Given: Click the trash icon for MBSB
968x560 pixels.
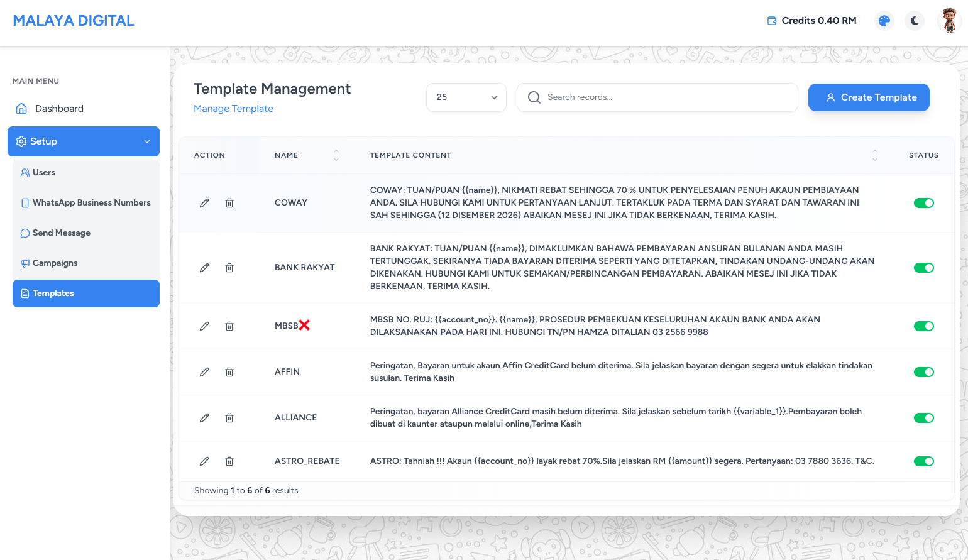Looking at the screenshot, I should pyautogui.click(x=229, y=326).
